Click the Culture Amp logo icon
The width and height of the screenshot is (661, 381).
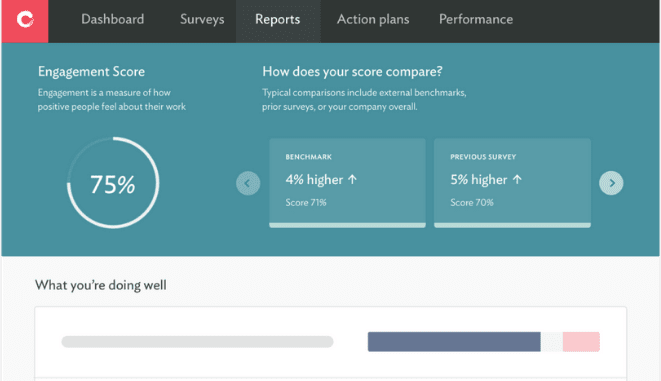coord(25,19)
